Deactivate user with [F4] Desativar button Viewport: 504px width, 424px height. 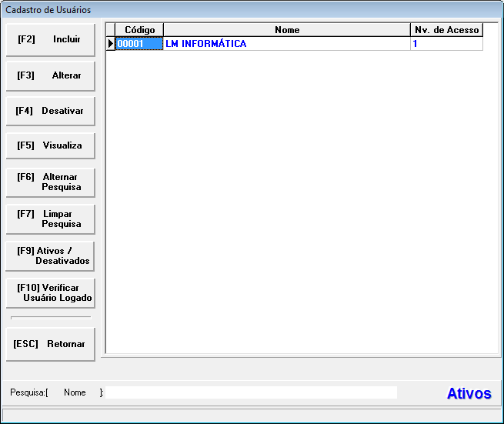[x=50, y=111]
